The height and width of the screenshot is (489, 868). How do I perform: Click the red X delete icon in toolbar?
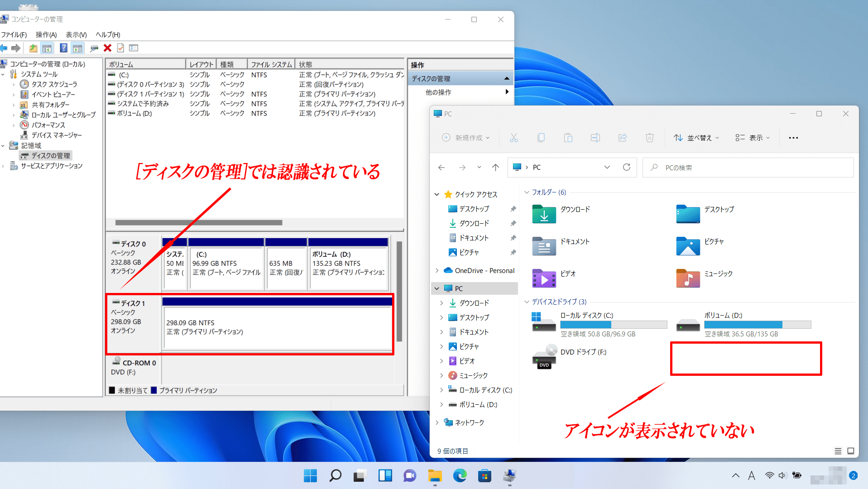tap(107, 48)
